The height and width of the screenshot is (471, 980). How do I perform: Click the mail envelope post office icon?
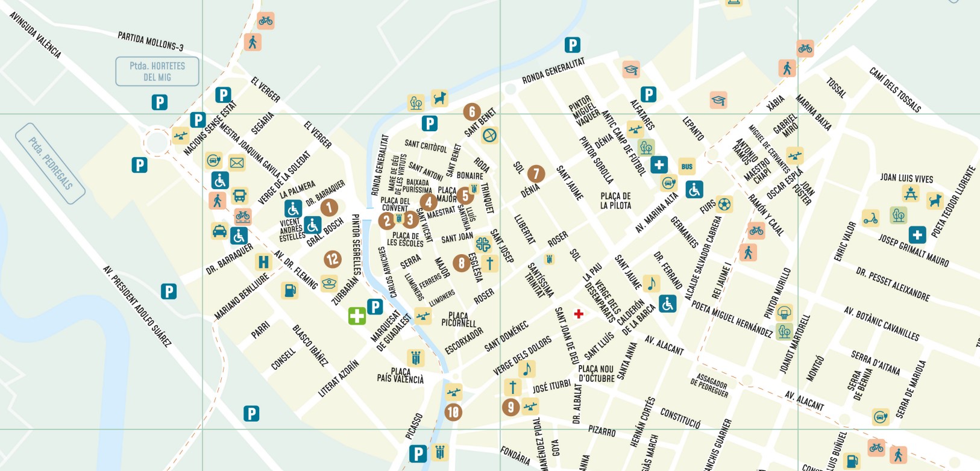237,163
